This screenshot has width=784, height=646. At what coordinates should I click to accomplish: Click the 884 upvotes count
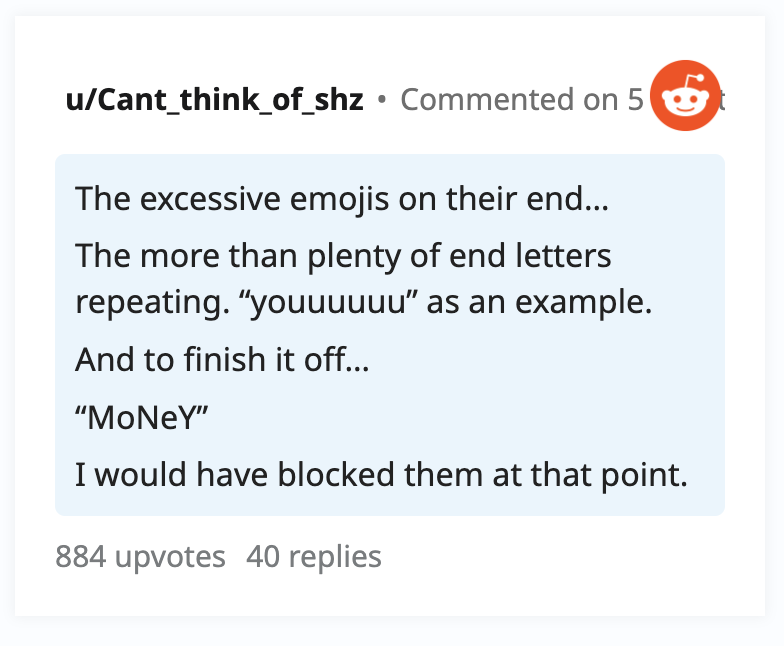[140, 556]
